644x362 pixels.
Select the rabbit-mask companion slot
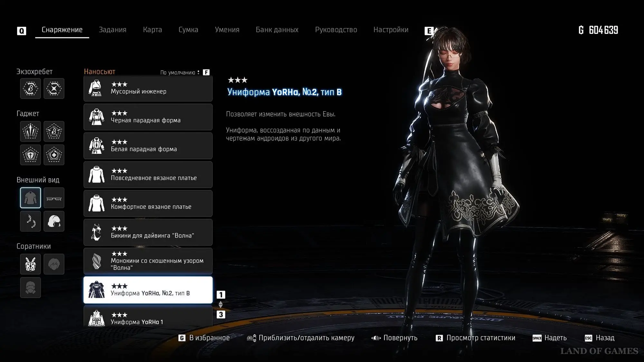click(31, 264)
